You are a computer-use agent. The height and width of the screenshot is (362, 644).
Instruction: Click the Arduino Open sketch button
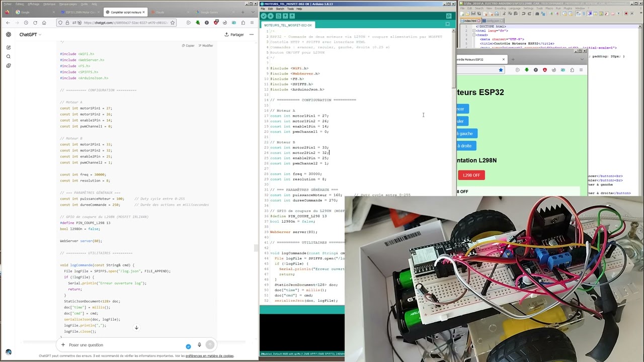click(285, 16)
